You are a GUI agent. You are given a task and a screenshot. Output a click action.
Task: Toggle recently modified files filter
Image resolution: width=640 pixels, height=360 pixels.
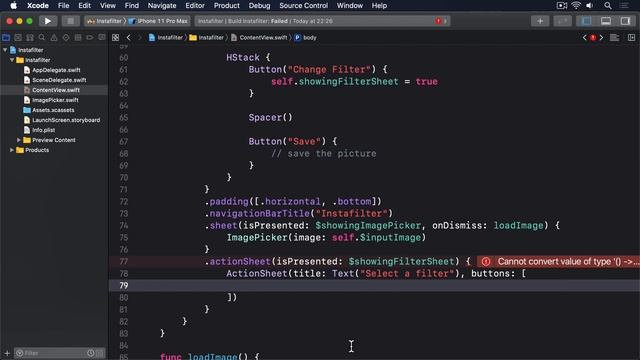tap(91, 353)
